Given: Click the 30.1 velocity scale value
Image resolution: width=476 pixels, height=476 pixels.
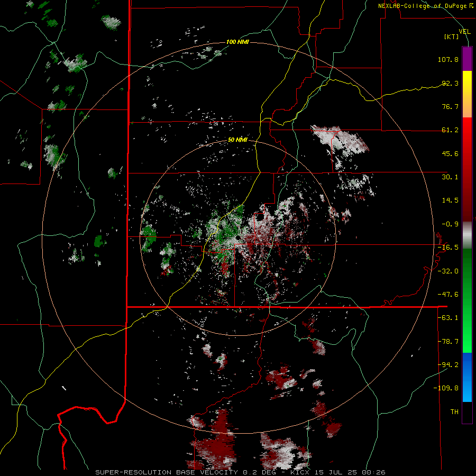Looking at the screenshot, I should coord(450,177).
